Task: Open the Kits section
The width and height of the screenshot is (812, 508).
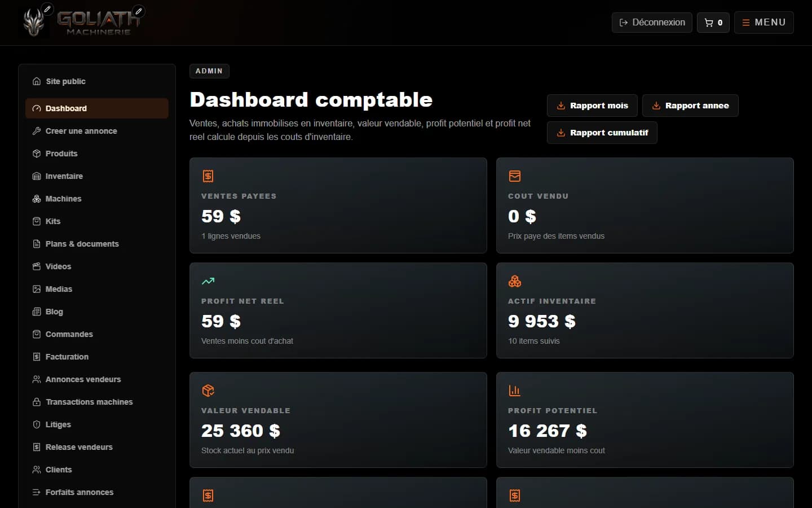Action: click(x=97, y=221)
